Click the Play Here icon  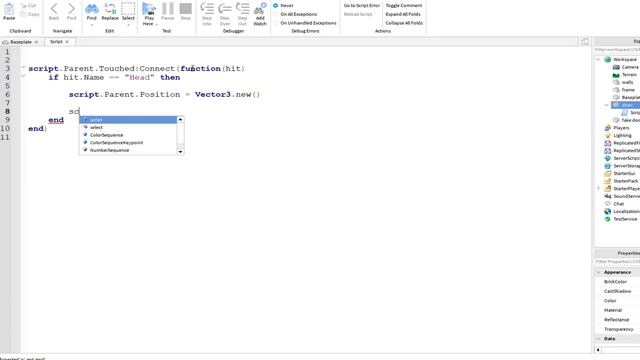click(149, 9)
